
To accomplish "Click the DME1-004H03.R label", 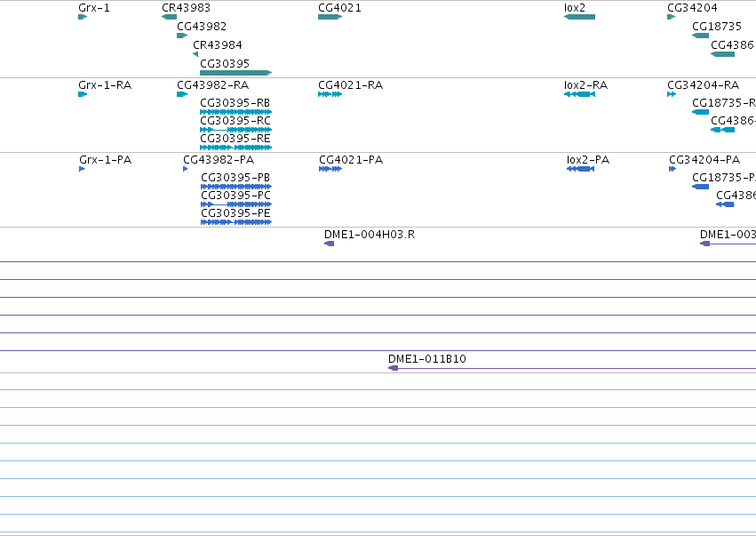I will pyautogui.click(x=370, y=235).
